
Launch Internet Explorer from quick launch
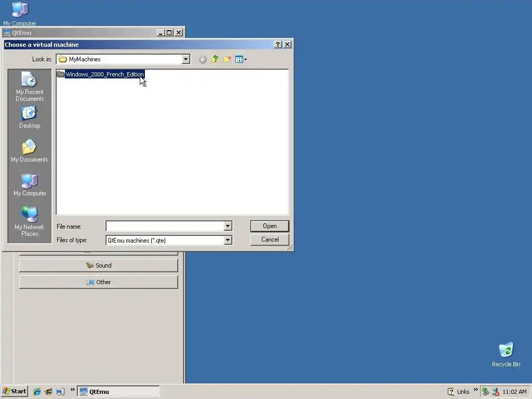37,392
